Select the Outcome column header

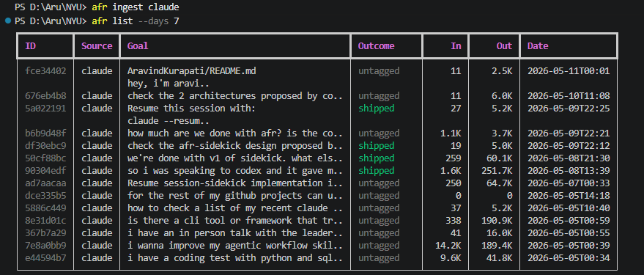(x=376, y=45)
